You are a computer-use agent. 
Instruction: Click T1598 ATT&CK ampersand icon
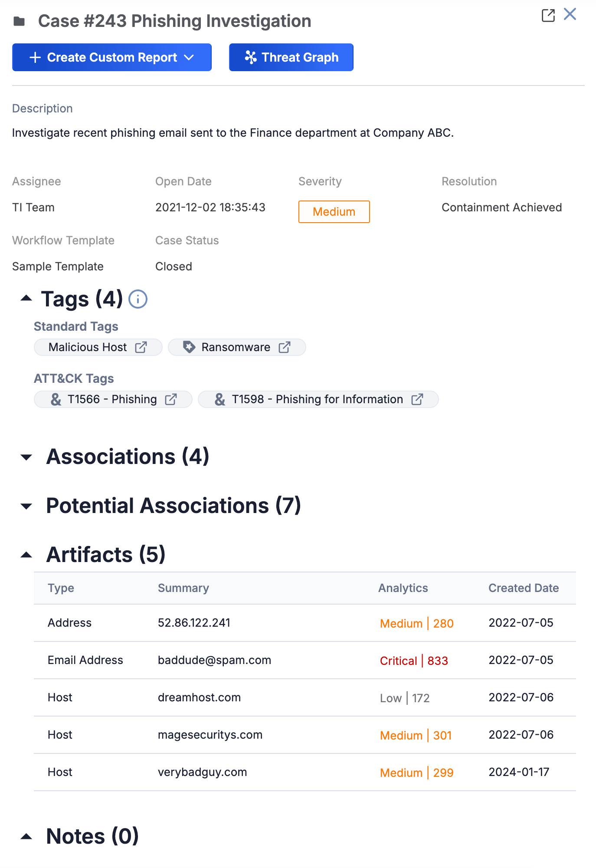(220, 399)
